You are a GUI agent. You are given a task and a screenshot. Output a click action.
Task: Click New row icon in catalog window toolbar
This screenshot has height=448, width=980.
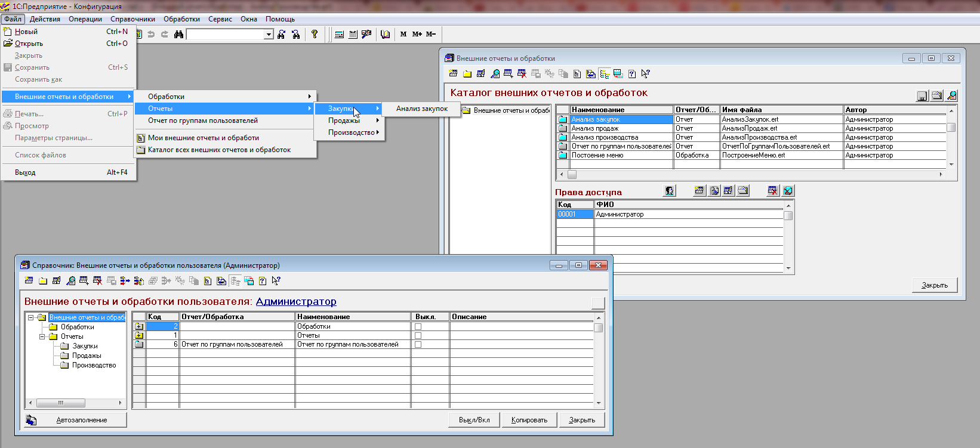click(453, 73)
